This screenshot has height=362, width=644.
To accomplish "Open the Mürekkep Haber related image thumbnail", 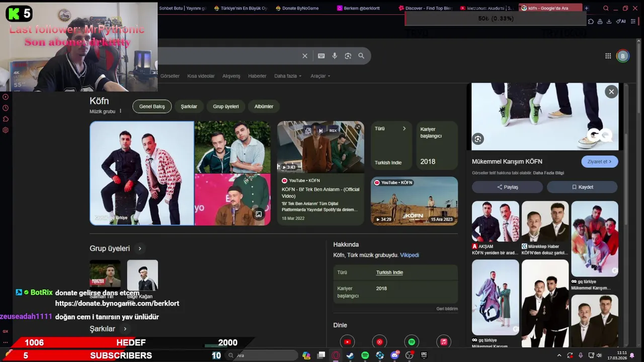I will (x=545, y=221).
